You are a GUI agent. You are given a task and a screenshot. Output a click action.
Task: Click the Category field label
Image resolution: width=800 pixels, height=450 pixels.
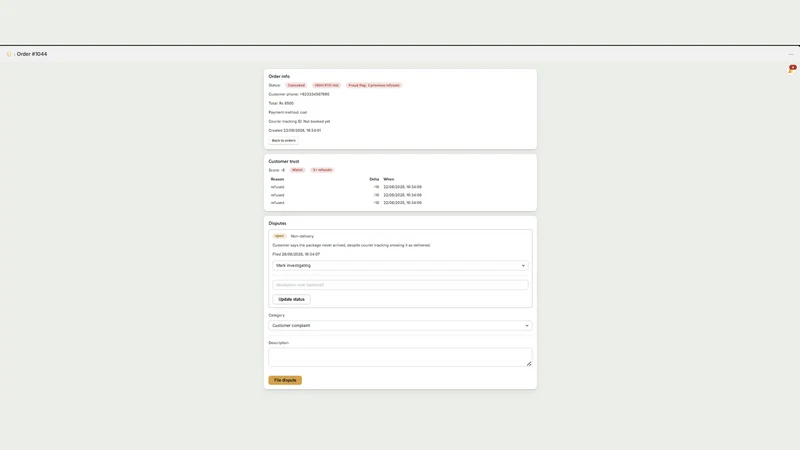(x=277, y=315)
